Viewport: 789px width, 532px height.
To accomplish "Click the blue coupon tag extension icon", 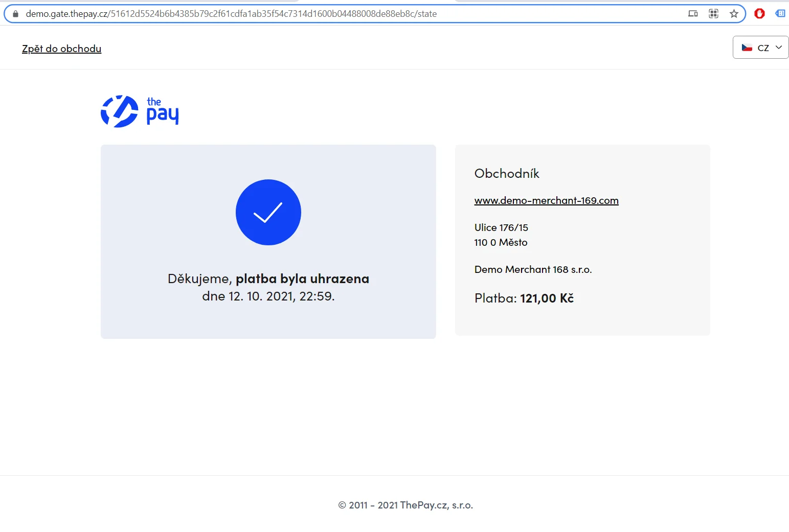I will [780, 14].
